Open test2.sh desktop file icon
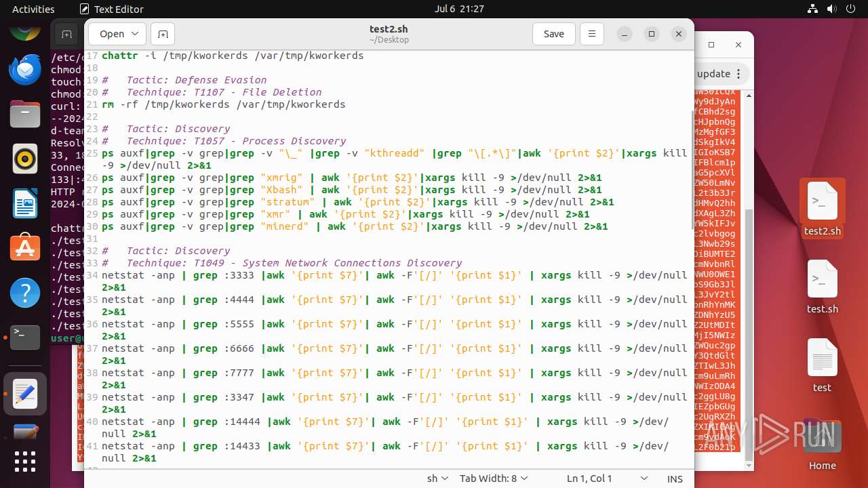868x488 pixels. [x=823, y=209]
